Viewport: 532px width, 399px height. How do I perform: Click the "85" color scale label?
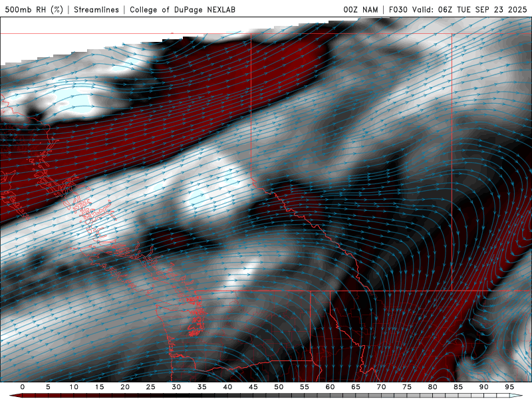(458, 387)
